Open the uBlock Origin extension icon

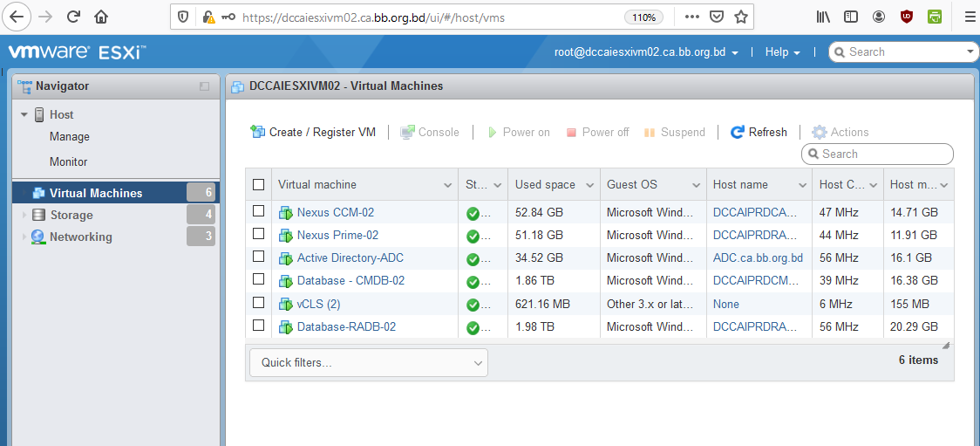(906, 17)
